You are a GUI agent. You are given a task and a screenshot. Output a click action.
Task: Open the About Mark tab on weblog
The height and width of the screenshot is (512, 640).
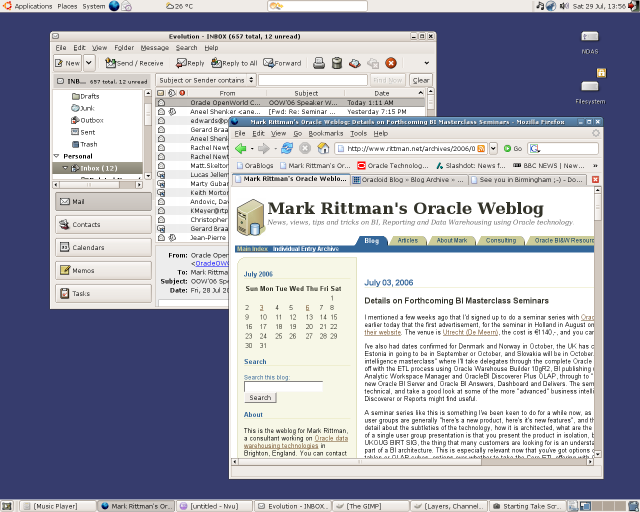point(451,240)
